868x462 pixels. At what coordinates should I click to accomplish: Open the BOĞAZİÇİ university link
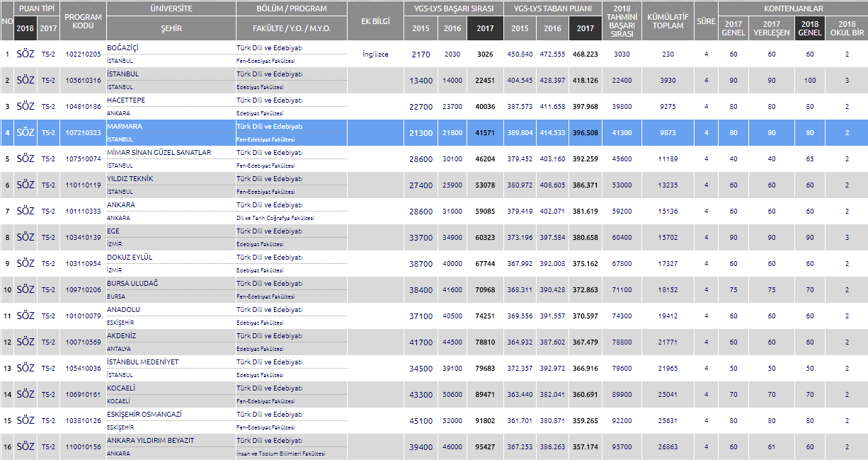tap(122, 47)
